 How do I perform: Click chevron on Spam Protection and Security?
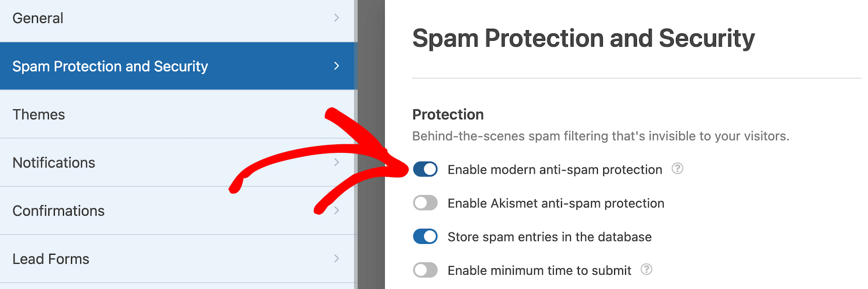click(x=336, y=66)
